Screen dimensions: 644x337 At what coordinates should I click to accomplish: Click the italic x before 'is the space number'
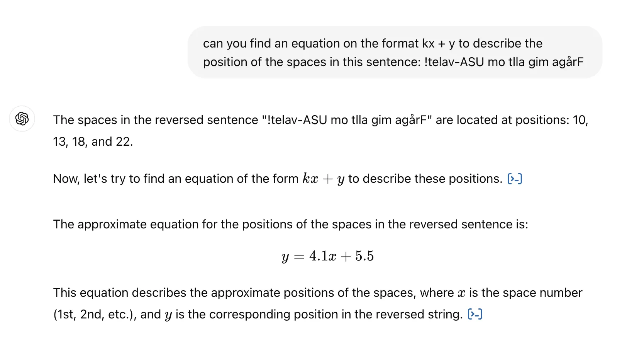(461, 293)
